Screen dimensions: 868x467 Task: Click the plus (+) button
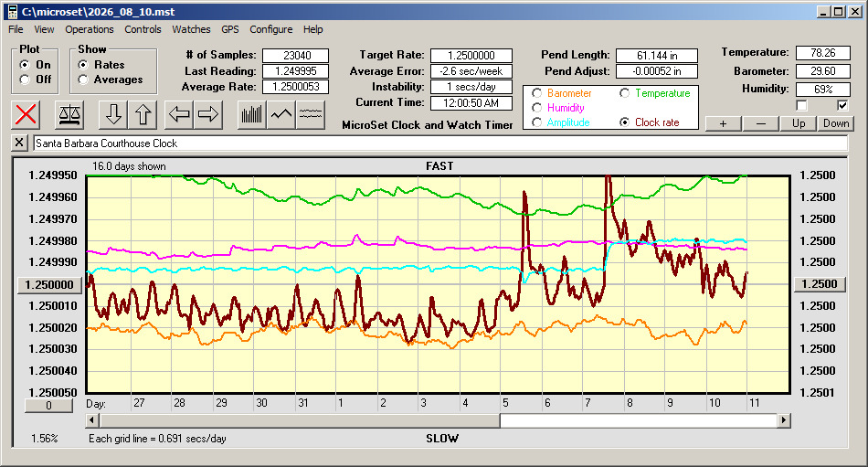(723, 123)
